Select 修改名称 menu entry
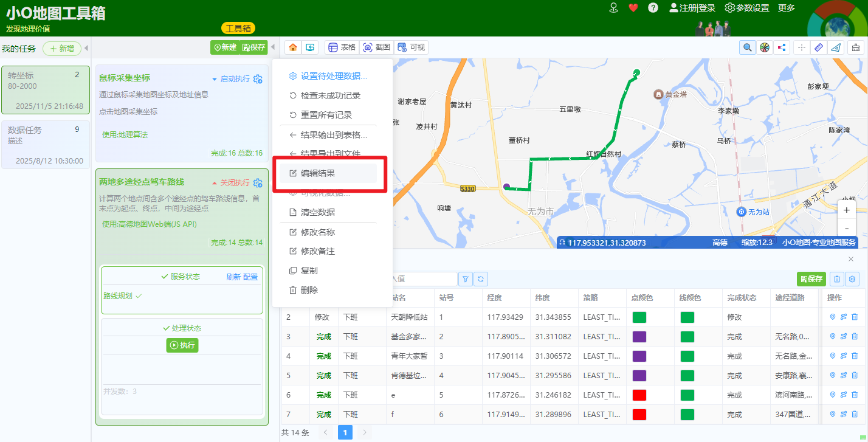Image resolution: width=868 pixels, height=442 pixels. [328, 232]
